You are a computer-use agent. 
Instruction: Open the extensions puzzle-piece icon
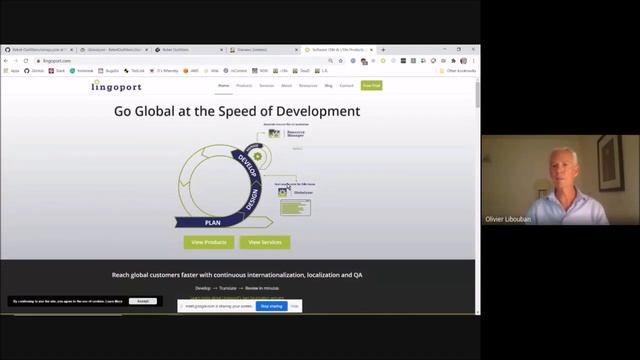pyautogui.click(x=453, y=61)
